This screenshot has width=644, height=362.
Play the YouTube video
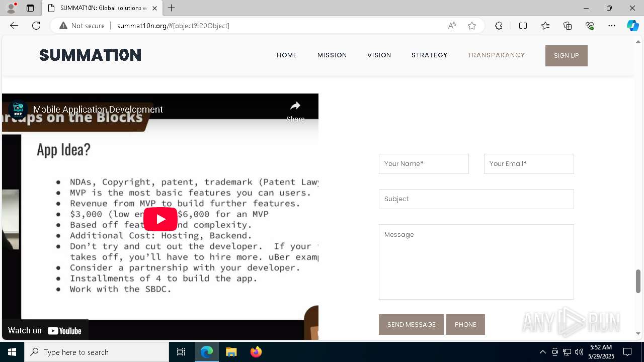tap(160, 219)
